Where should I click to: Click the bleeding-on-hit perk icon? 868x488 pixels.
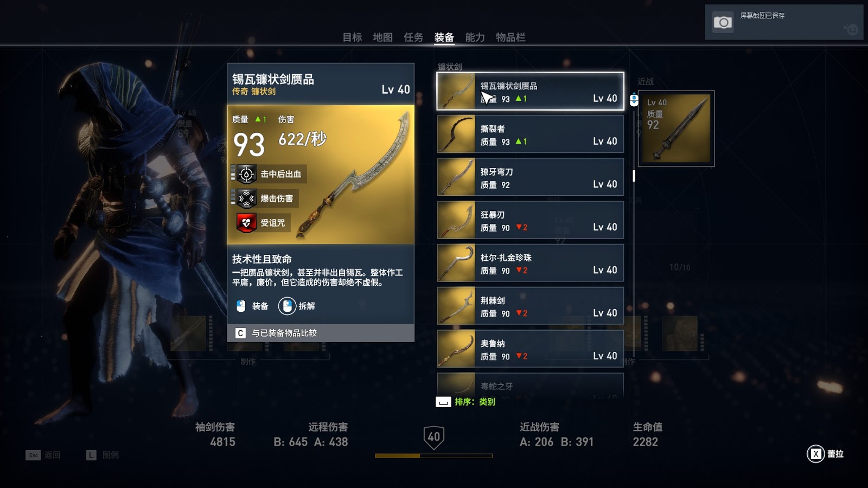[x=246, y=174]
